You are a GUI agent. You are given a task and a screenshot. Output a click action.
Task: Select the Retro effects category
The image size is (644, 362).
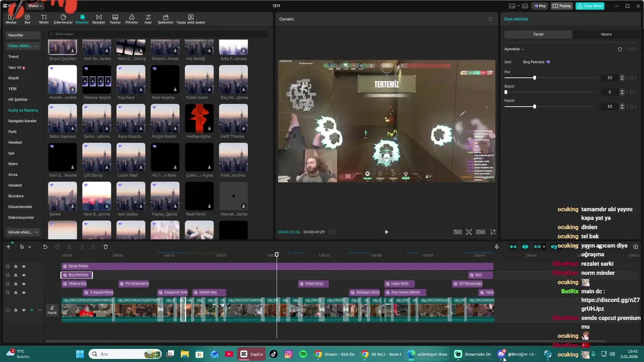(13, 164)
